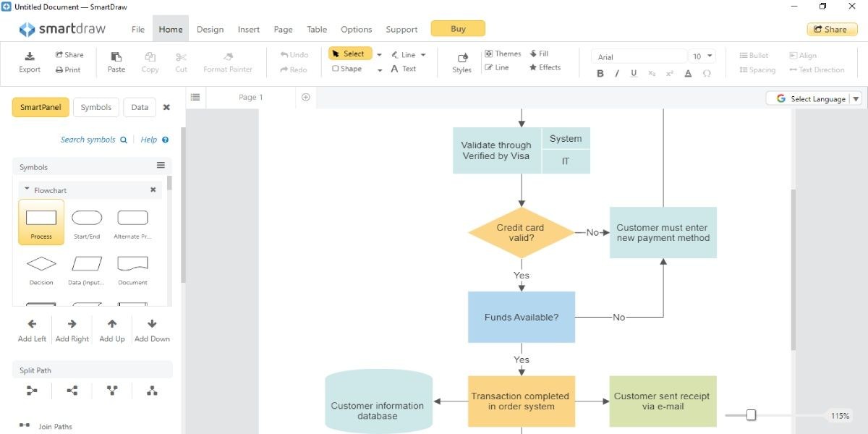Click the Help link
This screenshot has height=434, width=868.
point(154,140)
